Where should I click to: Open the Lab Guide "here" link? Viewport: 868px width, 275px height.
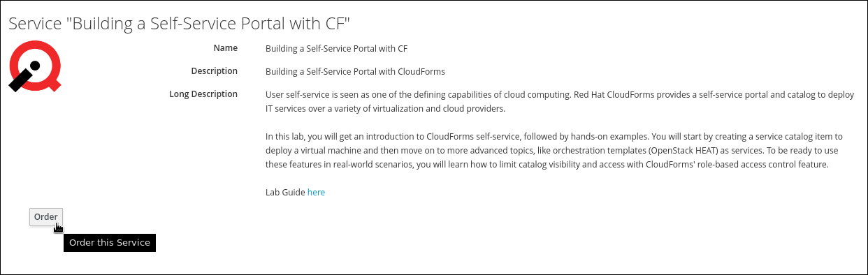317,192
